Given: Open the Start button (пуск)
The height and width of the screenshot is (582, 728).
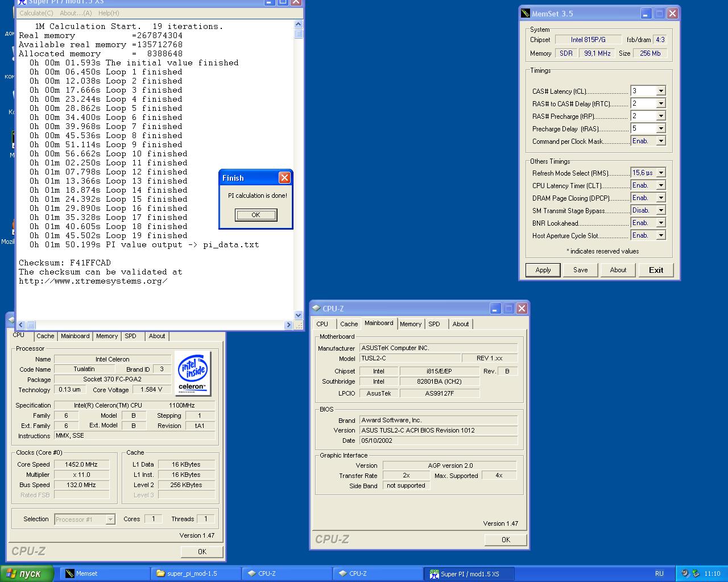Looking at the screenshot, I should click(x=27, y=573).
